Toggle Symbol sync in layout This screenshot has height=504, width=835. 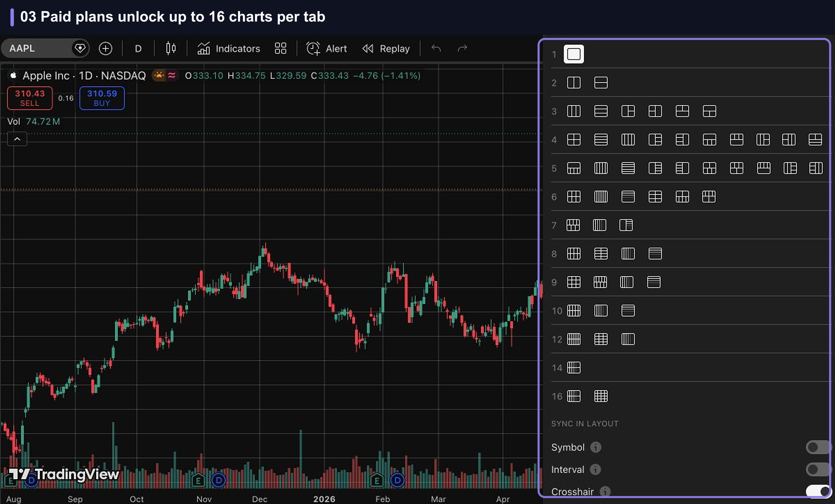click(x=818, y=447)
